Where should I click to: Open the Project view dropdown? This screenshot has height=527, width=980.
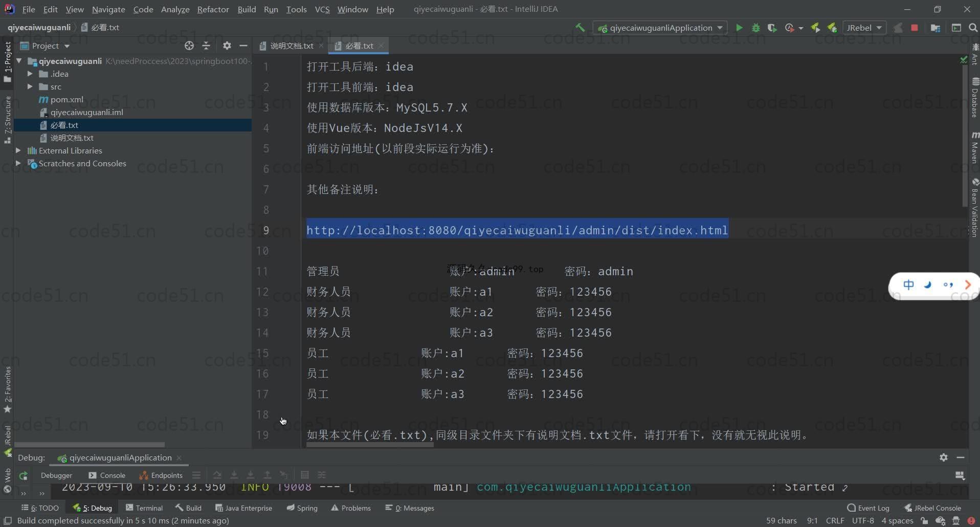(x=46, y=46)
